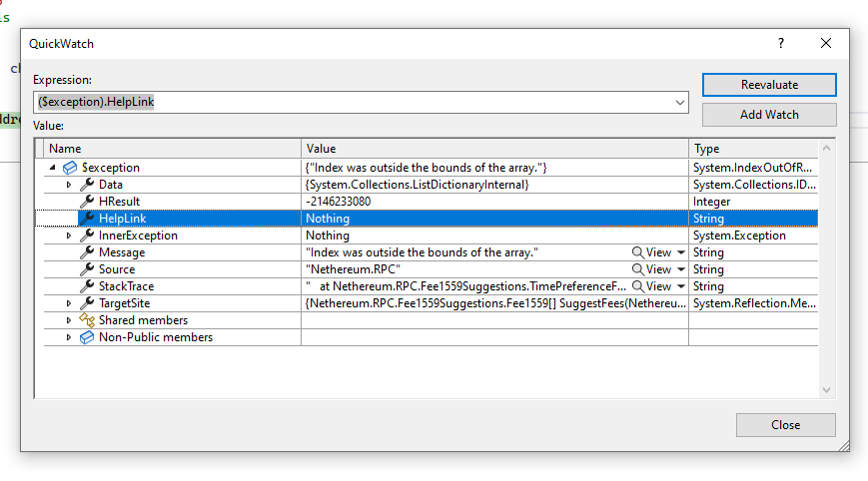Viewport: 868px width, 481px height.
Task: Expand the Data node
Action: (x=69, y=185)
